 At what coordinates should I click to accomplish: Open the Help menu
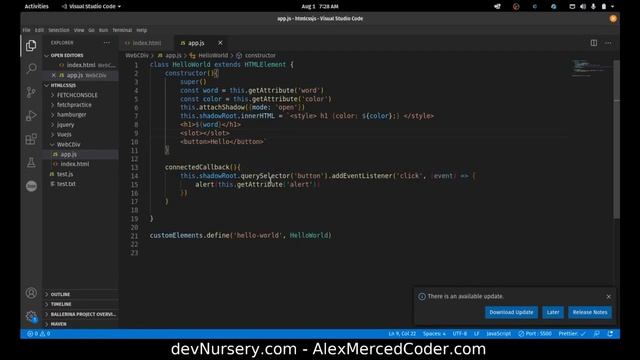pos(142,30)
